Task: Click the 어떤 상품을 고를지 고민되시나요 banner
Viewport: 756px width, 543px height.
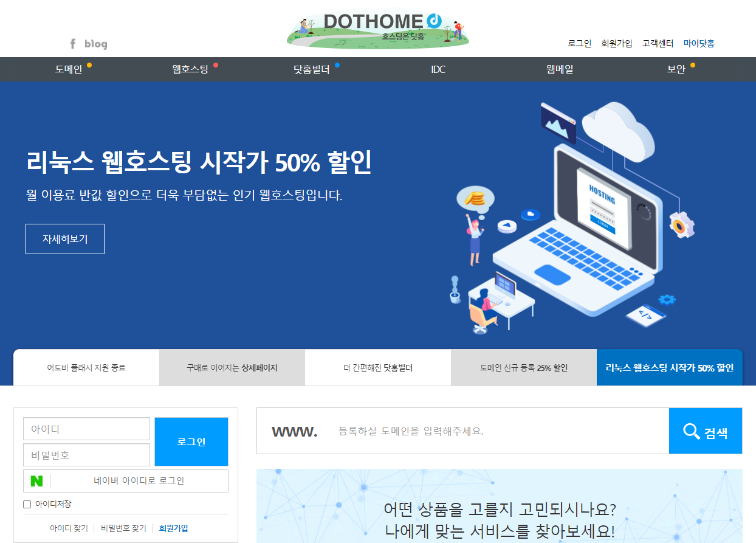Action: [500, 506]
